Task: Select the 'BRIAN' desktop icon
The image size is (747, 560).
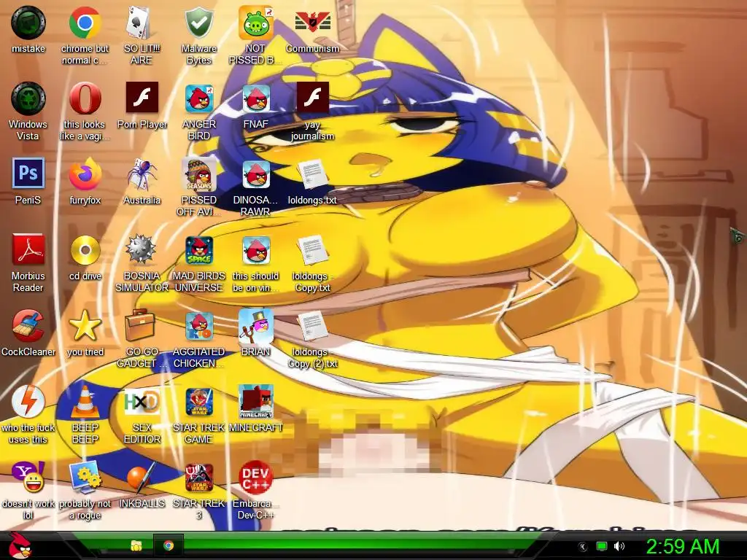Action: pyautogui.click(x=256, y=326)
